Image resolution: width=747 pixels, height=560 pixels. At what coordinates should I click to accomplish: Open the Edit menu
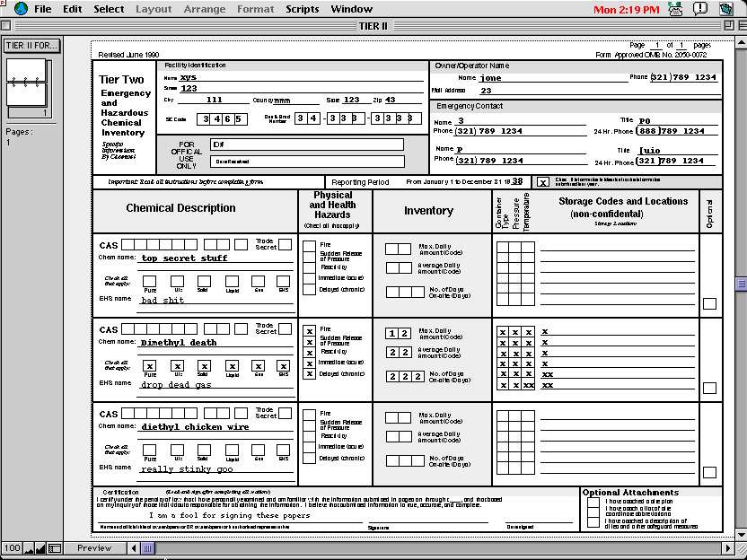click(73, 9)
